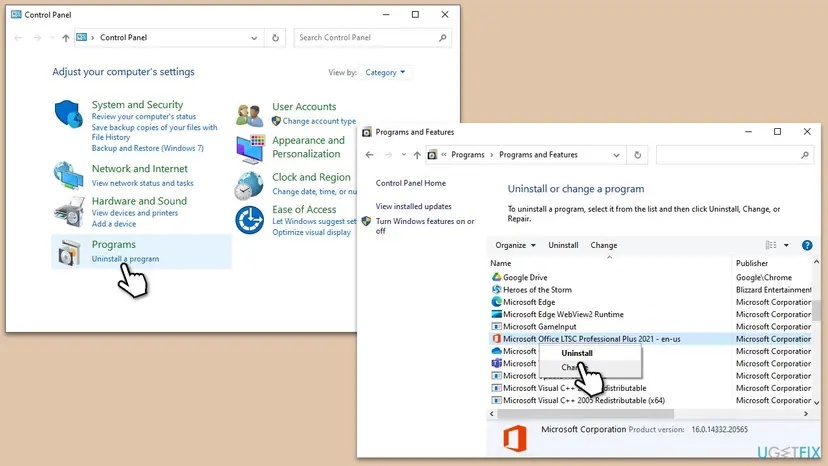Sort by the Name column header

[609, 263]
